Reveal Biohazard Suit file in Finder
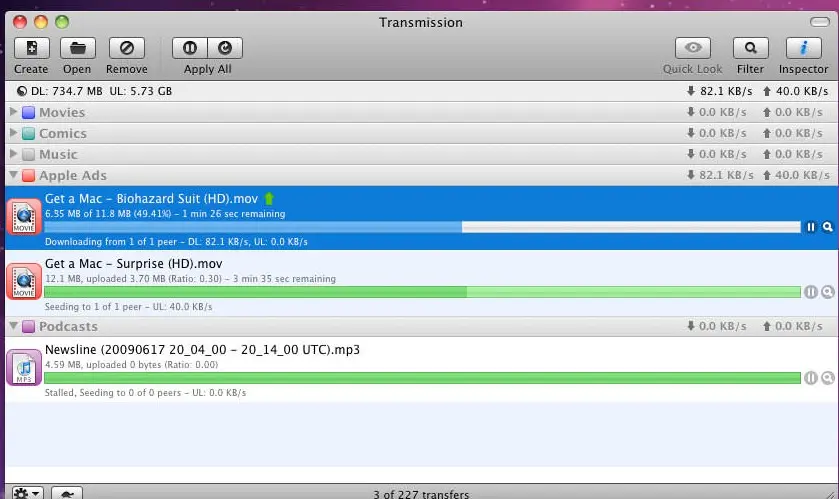 (x=828, y=227)
